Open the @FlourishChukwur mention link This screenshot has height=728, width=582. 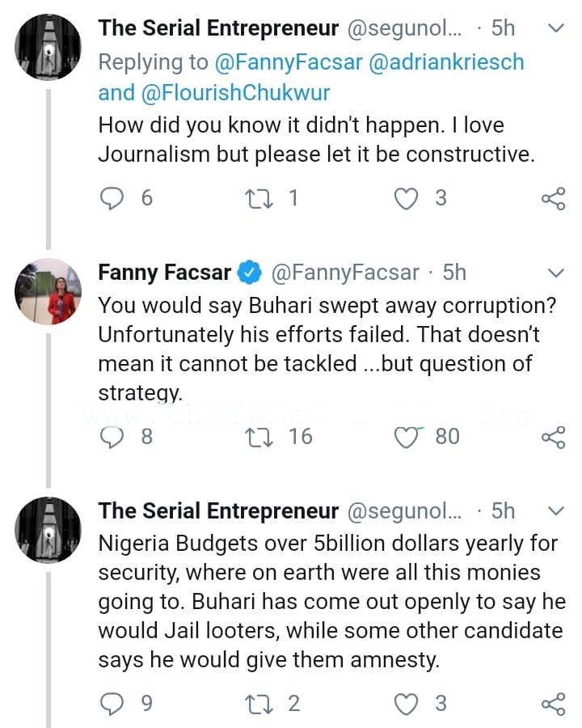(x=234, y=92)
